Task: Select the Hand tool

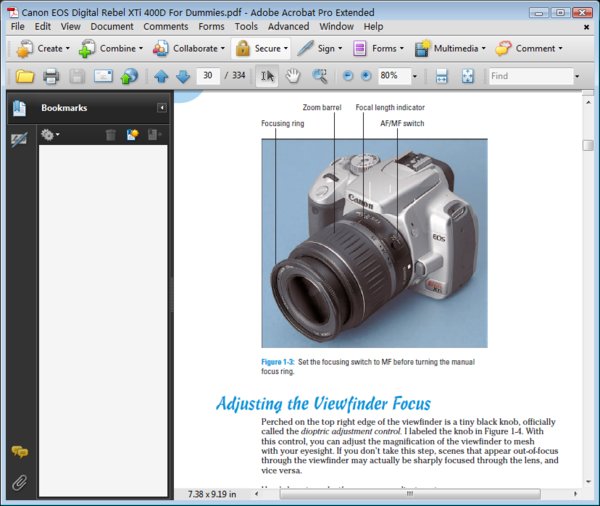Action: point(293,76)
